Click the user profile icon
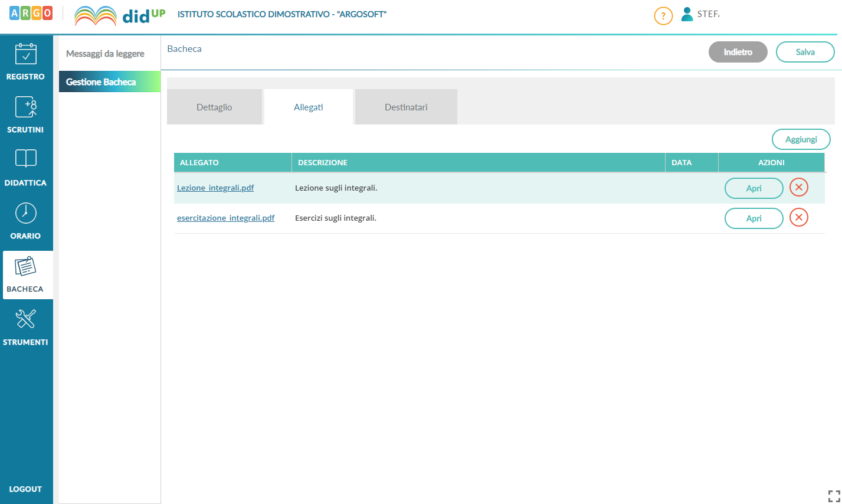Image resolution: width=842 pixels, height=504 pixels. 687,14
